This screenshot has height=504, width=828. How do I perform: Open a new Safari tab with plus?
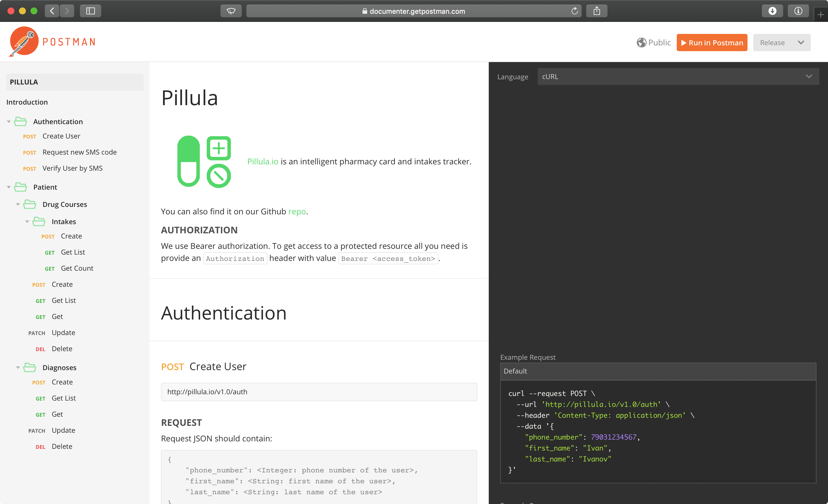coord(820,15)
